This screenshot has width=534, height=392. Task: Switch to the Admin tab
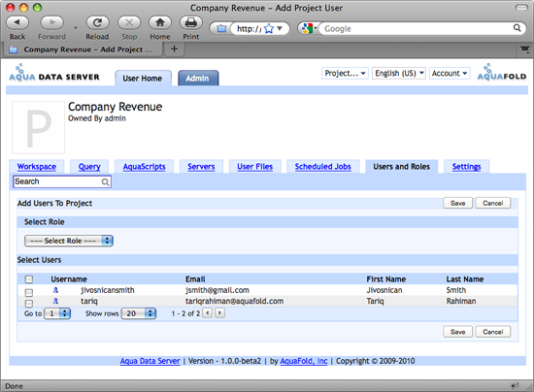coord(198,78)
